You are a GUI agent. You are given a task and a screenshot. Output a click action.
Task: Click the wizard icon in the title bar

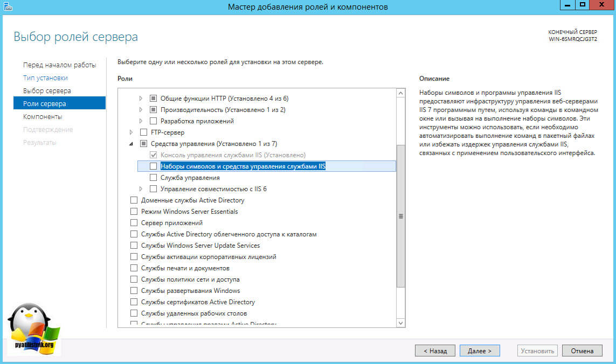coord(8,6)
